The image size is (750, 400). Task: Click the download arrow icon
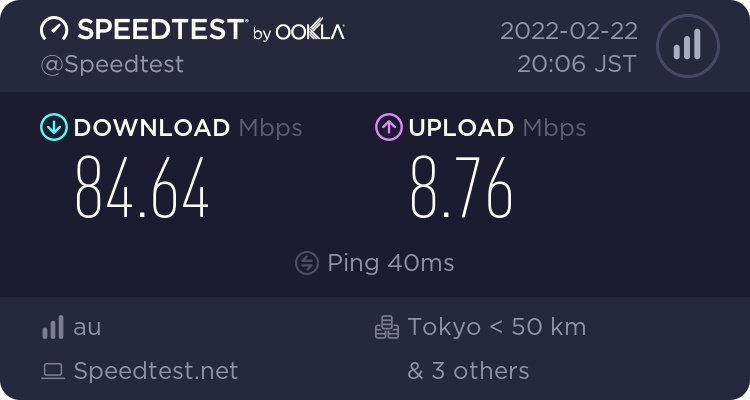click(53, 127)
